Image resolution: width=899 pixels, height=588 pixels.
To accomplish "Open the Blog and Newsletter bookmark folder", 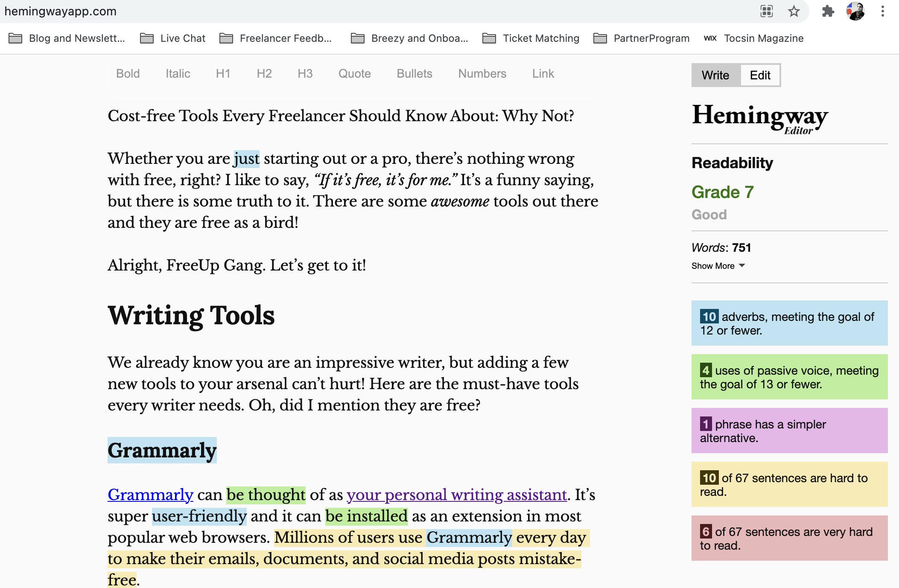I will click(x=67, y=38).
